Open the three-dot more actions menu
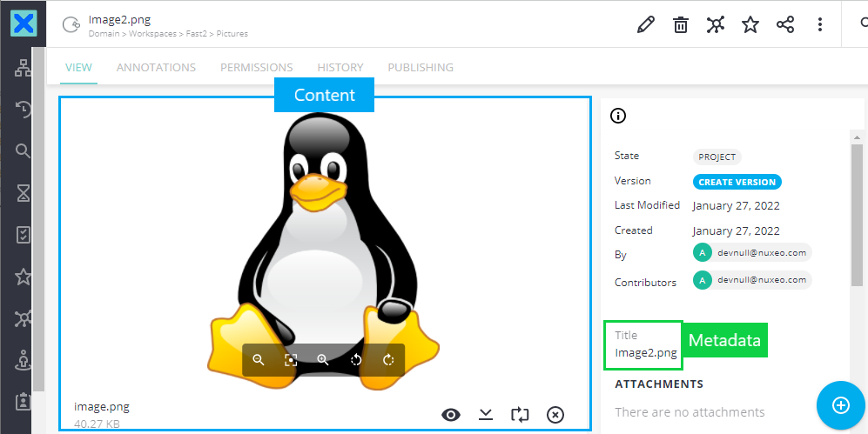868x434 pixels. point(820,24)
